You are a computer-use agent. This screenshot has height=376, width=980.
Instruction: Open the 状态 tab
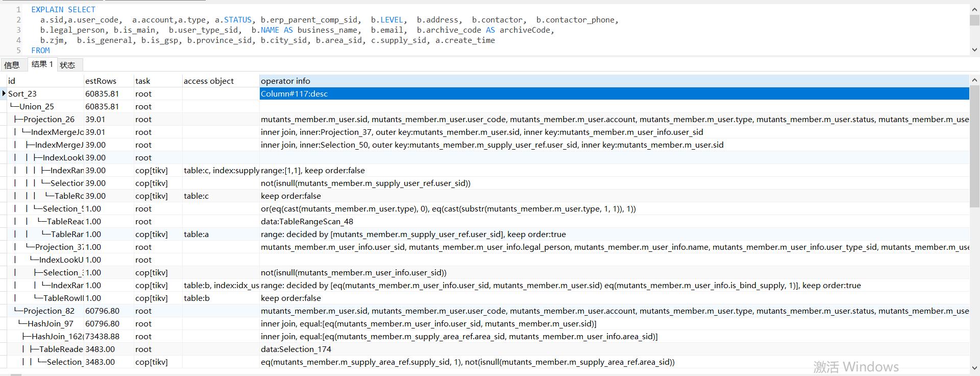67,65
